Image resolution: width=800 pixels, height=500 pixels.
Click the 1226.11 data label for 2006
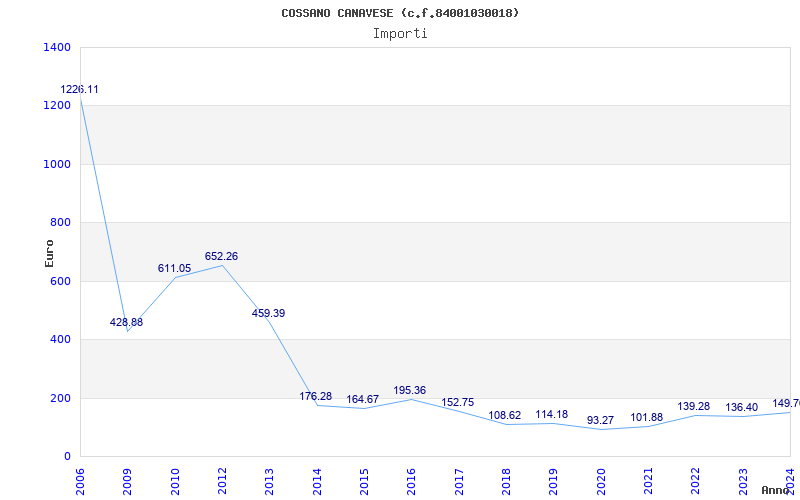click(x=79, y=90)
